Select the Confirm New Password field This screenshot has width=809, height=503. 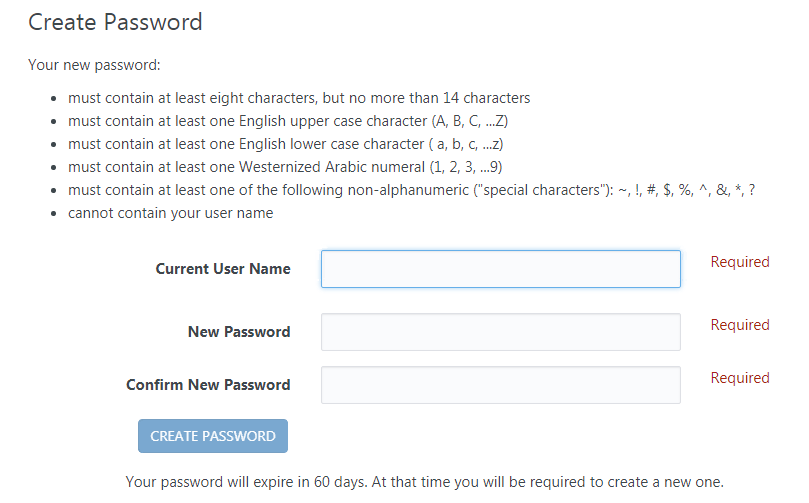pos(500,385)
